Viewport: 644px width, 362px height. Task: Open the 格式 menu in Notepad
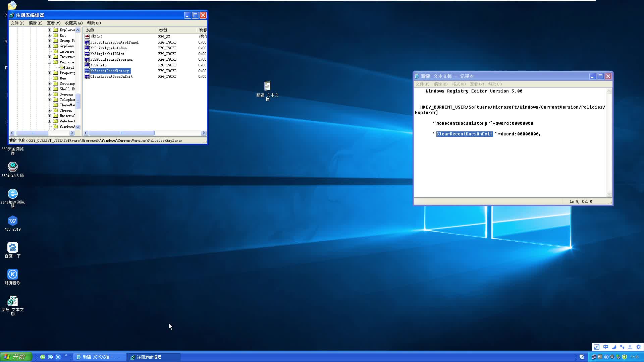click(458, 84)
